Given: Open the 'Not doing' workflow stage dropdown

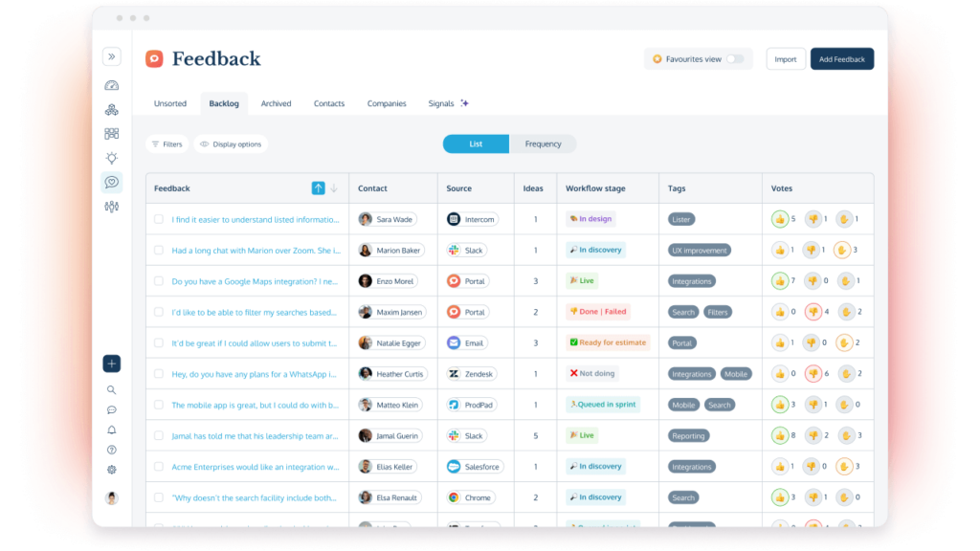Looking at the screenshot, I should point(591,373).
